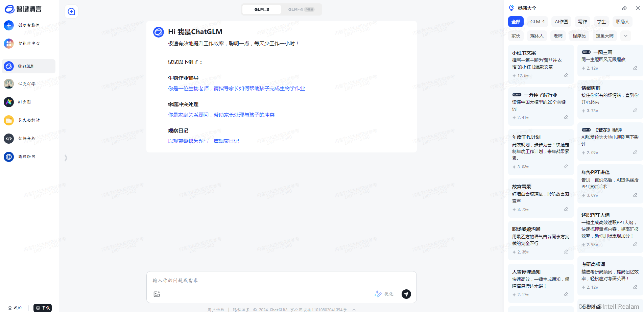644x312 pixels.
Task: Click edit icon on 一分钟了解行业 card
Action: point(566,117)
